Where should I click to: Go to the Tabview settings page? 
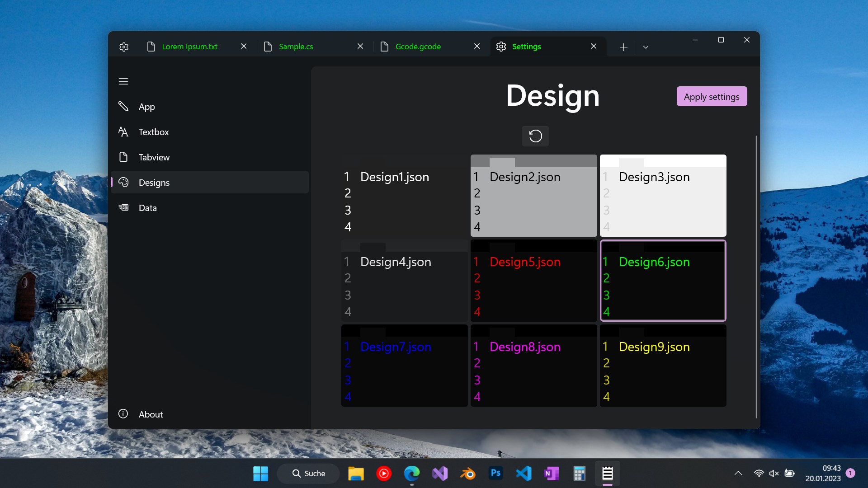coord(154,158)
